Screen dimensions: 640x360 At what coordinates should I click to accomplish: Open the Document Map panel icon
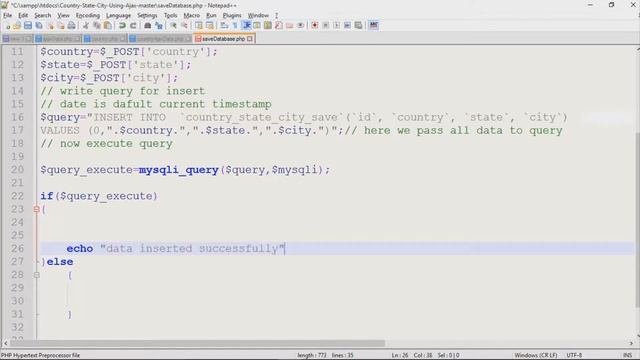268,25
